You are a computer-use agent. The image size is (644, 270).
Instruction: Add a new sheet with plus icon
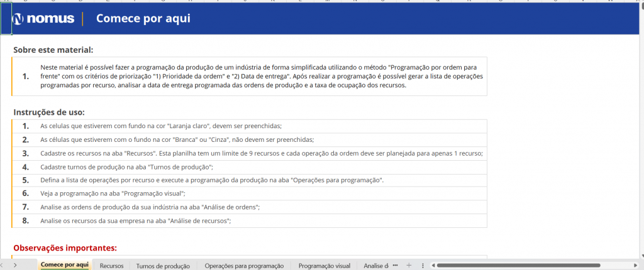pyautogui.click(x=408, y=266)
